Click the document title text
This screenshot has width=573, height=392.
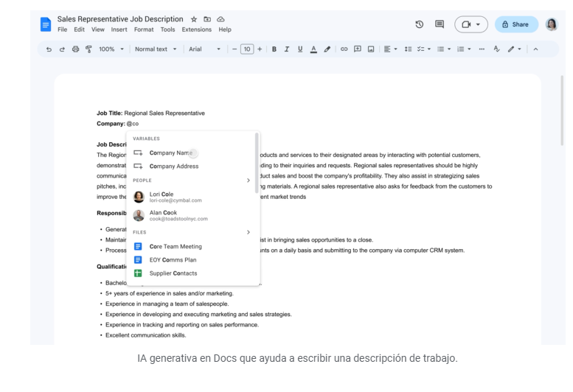120,19
